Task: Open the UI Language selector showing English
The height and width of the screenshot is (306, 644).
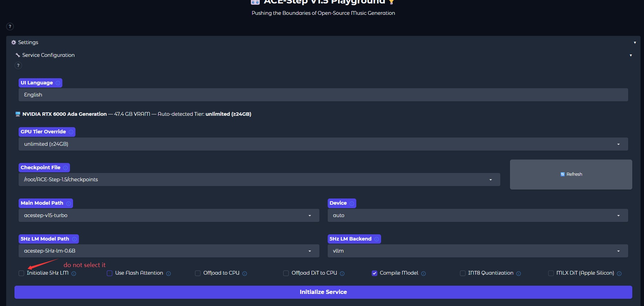Action: [x=323, y=95]
